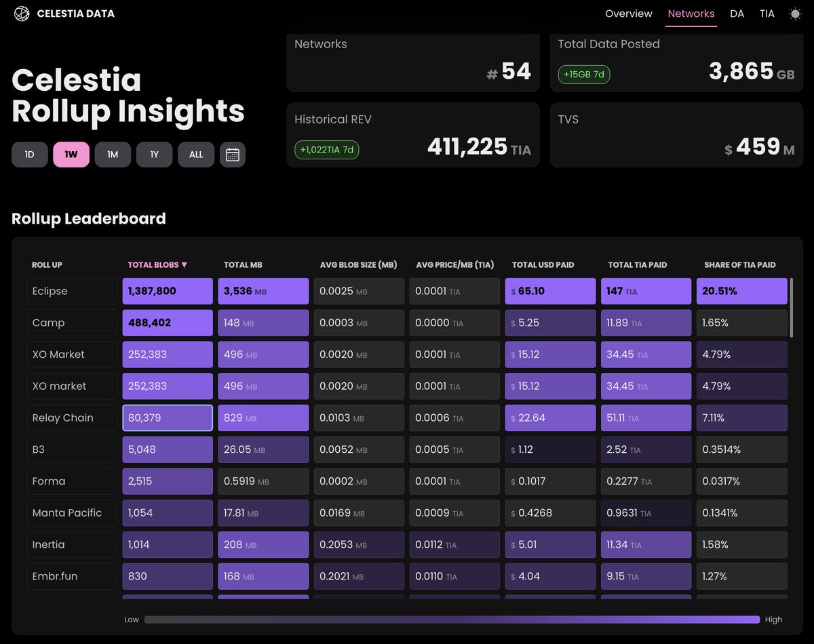The image size is (814, 644).
Task: Select the highlighted 80,379 blobs cell
Action: click(168, 418)
